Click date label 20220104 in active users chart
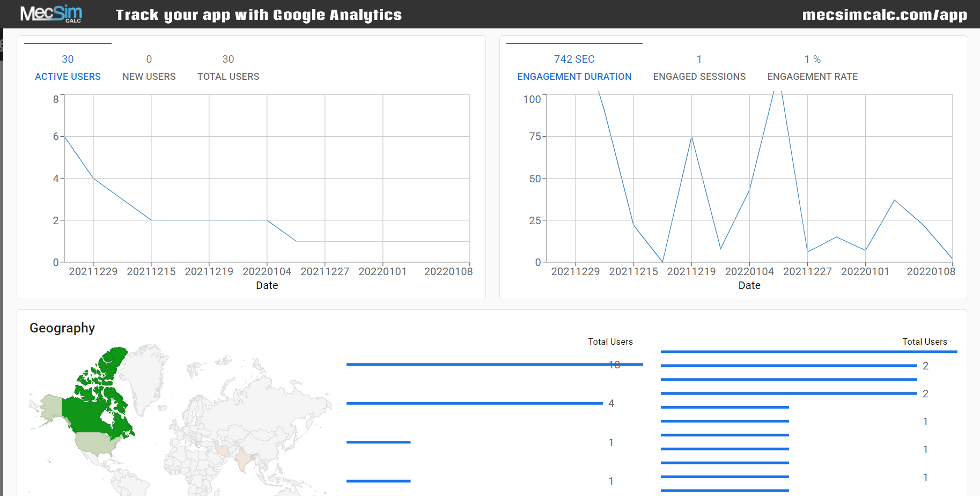The image size is (980, 496). [267, 271]
